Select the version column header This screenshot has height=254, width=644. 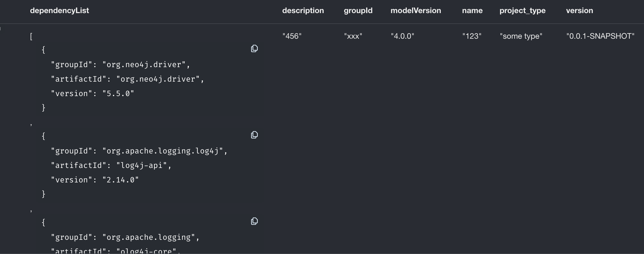click(579, 11)
